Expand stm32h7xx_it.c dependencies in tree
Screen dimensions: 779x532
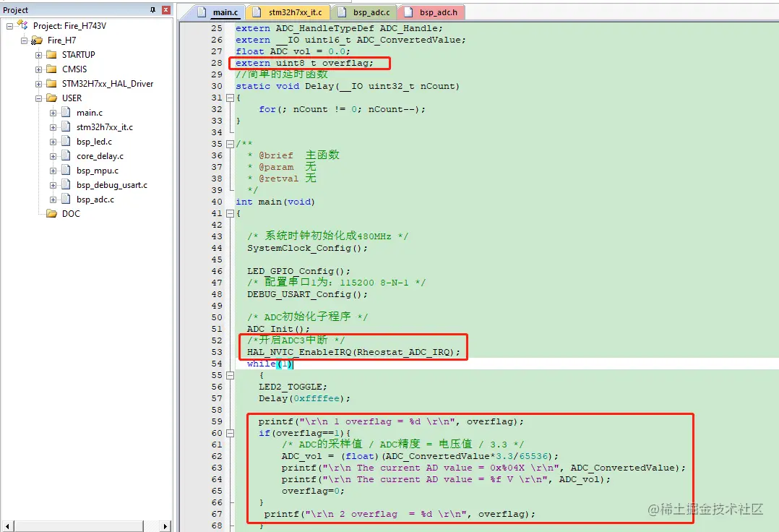(x=53, y=128)
